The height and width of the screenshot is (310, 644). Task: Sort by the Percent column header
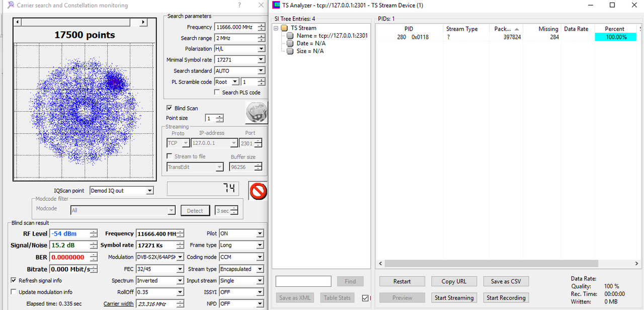pos(616,29)
